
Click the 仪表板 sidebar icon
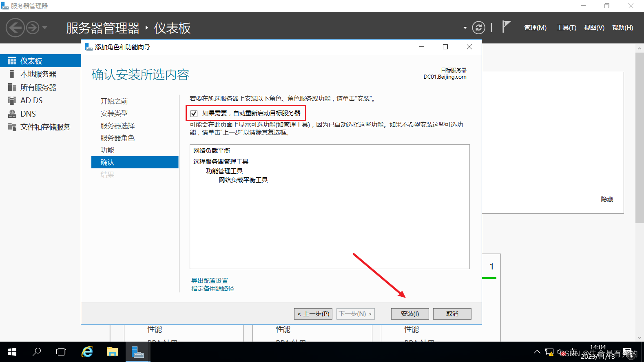[12, 61]
